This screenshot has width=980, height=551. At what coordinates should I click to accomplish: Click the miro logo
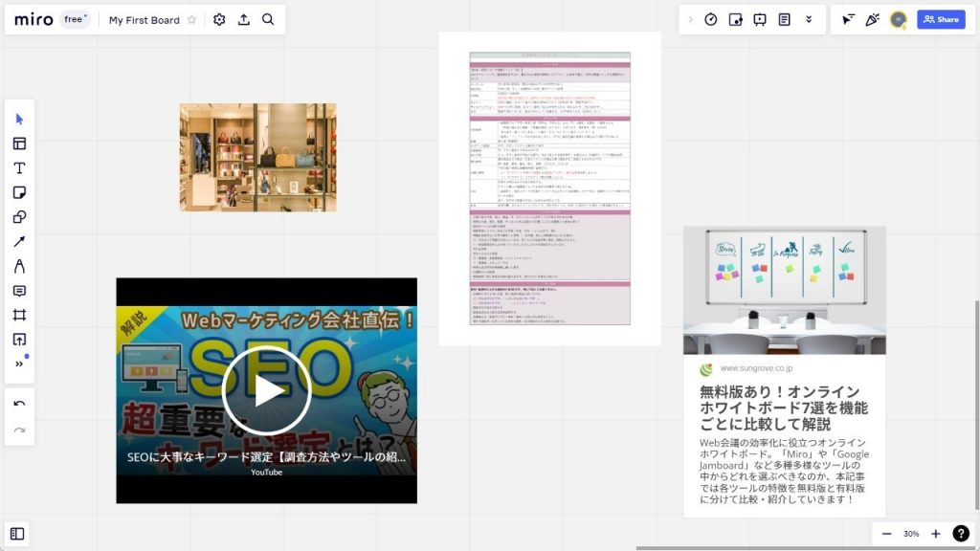[x=33, y=19]
